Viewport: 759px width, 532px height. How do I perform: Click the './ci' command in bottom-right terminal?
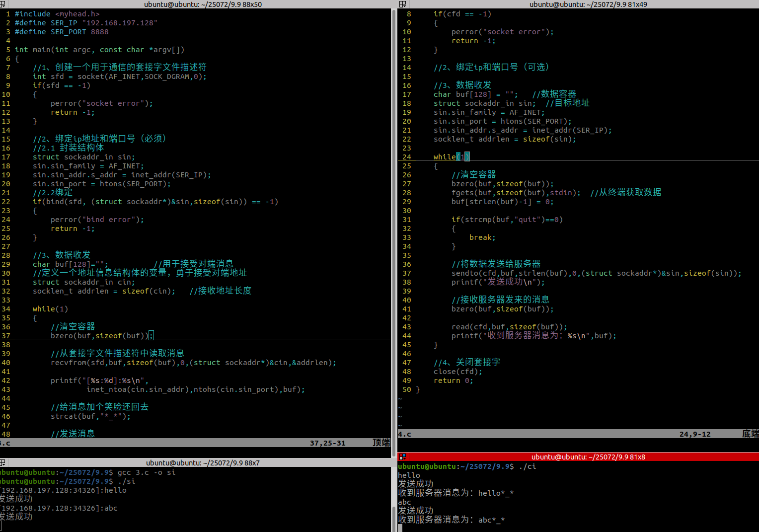coord(527,466)
